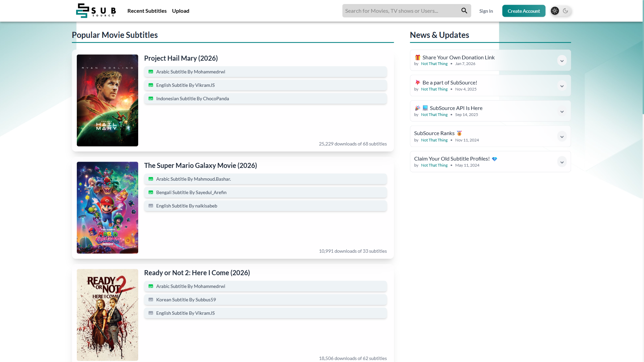Viewport: 644px width, 362px height.
Task: Open English Subtitle By nalkisabeb
Action: pos(265,206)
